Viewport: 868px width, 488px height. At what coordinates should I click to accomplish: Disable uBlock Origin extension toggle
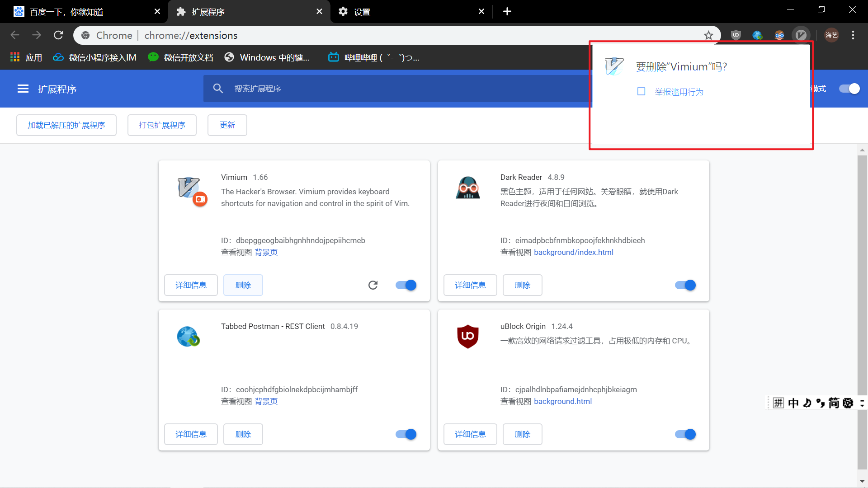click(685, 434)
